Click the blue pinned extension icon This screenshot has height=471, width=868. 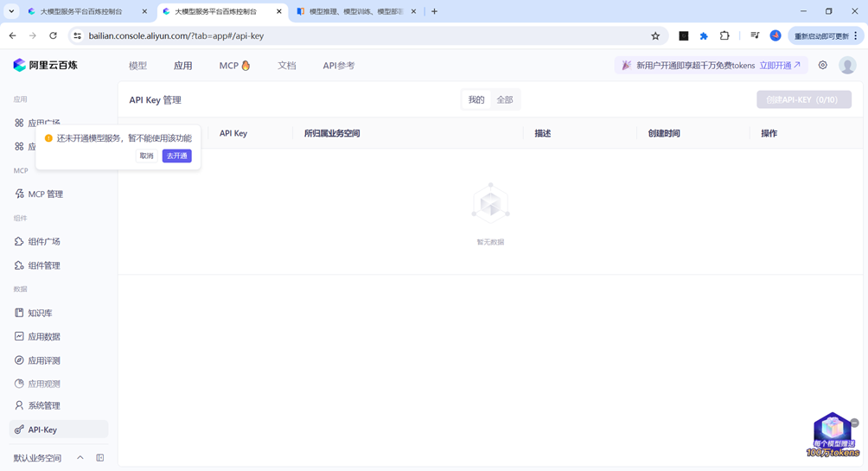tap(704, 36)
